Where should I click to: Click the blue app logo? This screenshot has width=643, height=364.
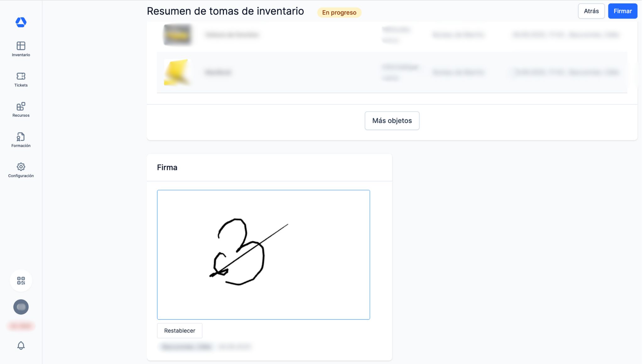21,22
